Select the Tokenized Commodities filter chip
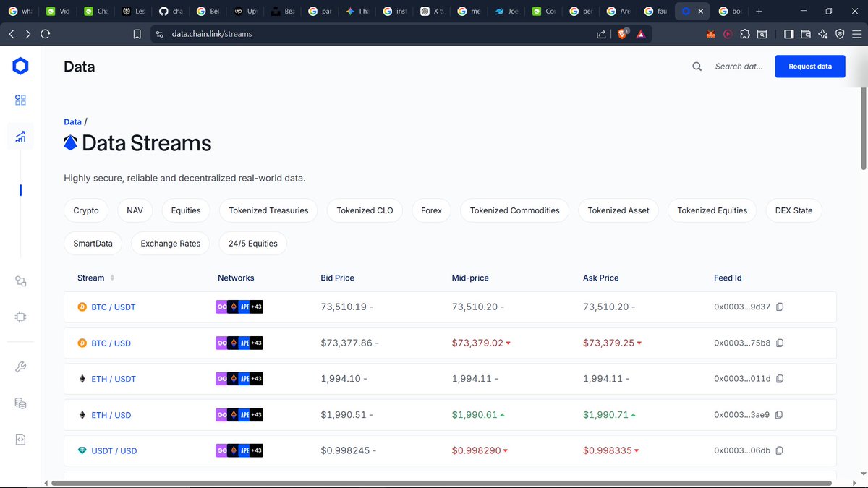 click(515, 210)
